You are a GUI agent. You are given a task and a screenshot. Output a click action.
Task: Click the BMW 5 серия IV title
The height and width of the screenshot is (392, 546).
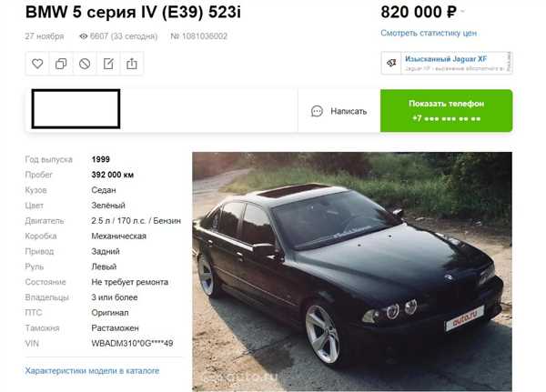[x=133, y=13]
